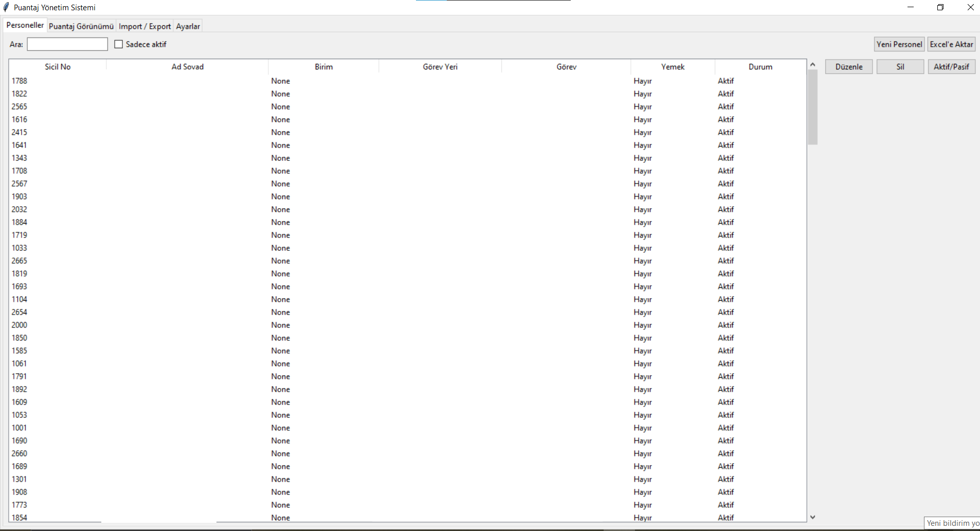Click the scrollbar up arrow
Image resolution: width=980 pixels, height=531 pixels.
pos(812,64)
